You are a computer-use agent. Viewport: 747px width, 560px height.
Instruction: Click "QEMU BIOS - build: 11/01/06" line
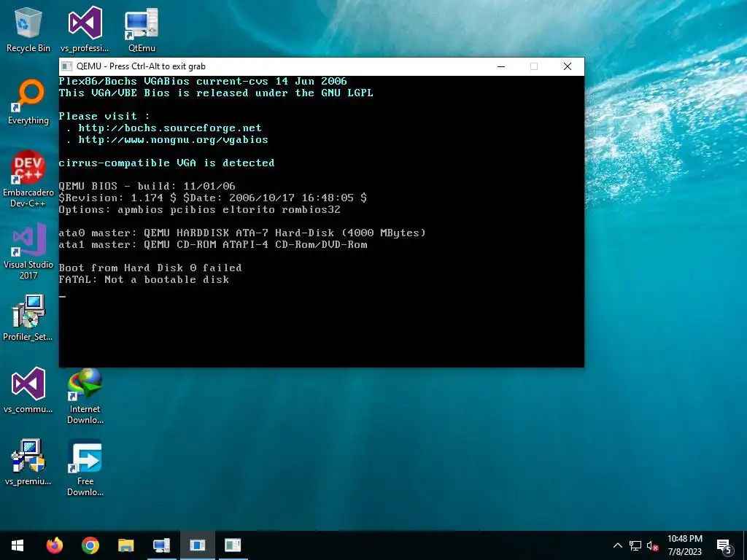tap(147, 186)
